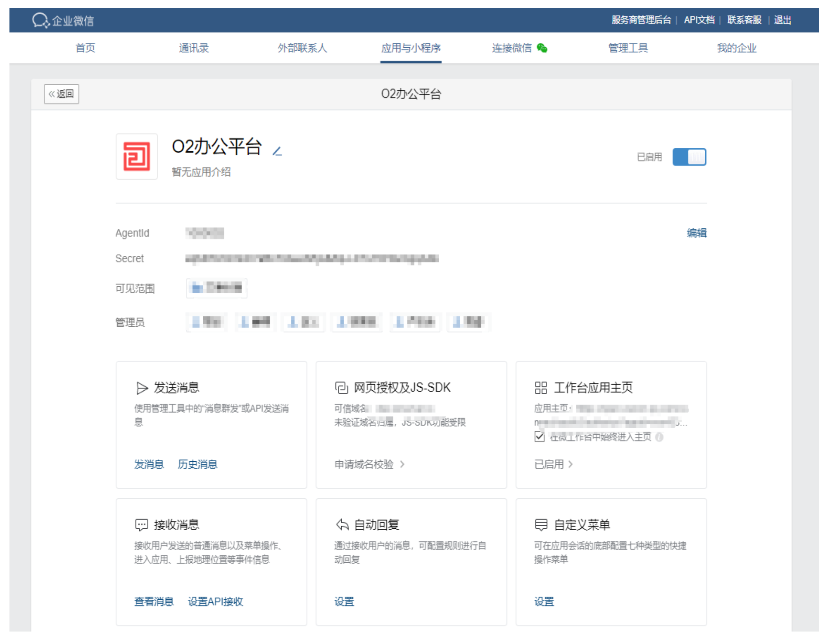Click the 自动回复 reply arrow icon
Image resolution: width=838 pixels, height=644 pixels.
342,524
